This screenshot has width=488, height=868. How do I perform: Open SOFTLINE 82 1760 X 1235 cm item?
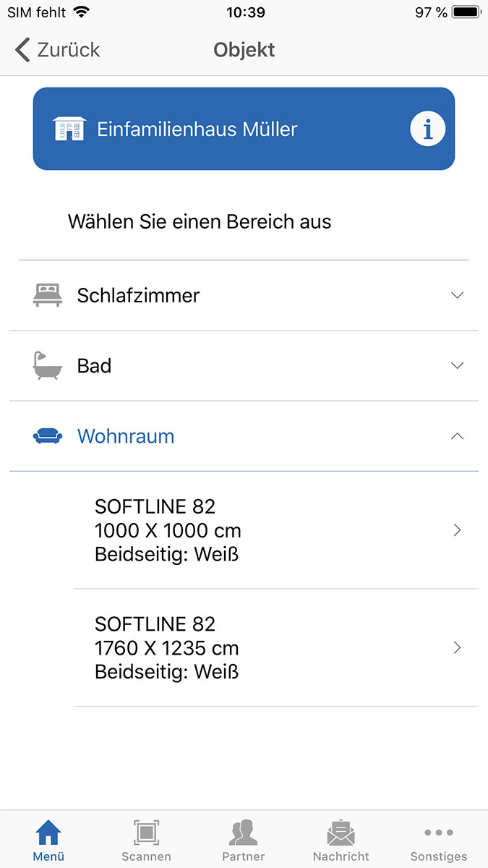pyautogui.click(x=168, y=647)
